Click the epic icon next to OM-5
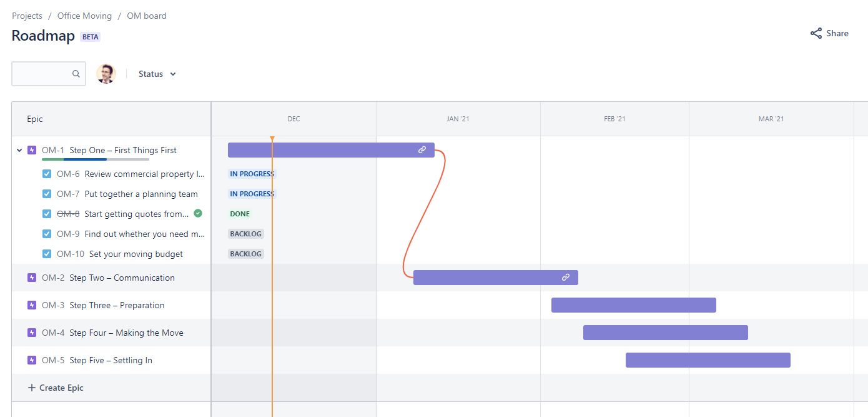 [x=32, y=359]
